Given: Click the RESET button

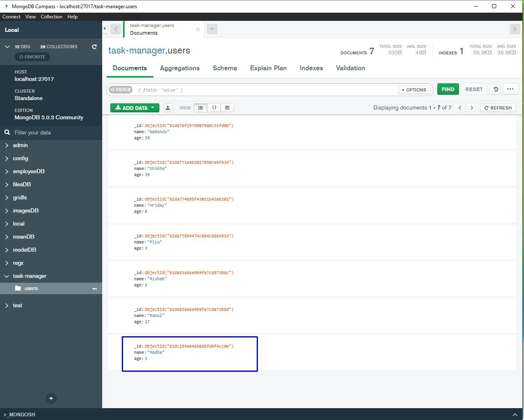Looking at the screenshot, I should pos(474,89).
